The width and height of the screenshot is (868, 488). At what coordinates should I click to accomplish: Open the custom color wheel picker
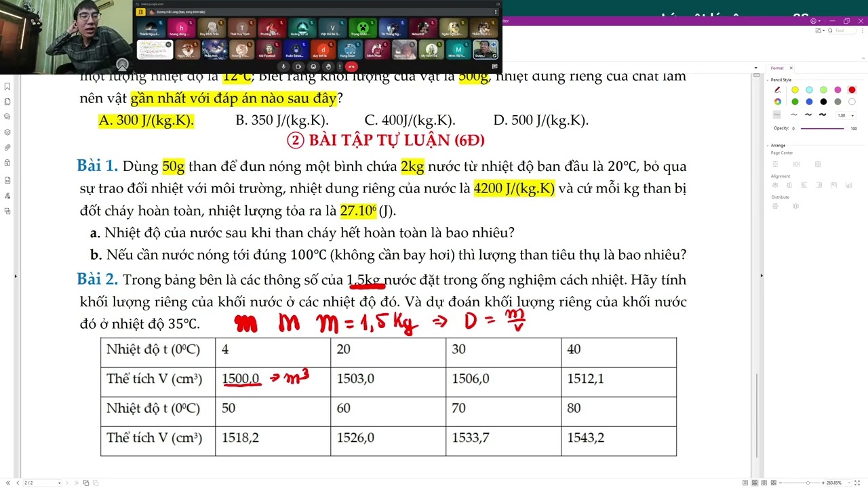click(x=777, y=102)
